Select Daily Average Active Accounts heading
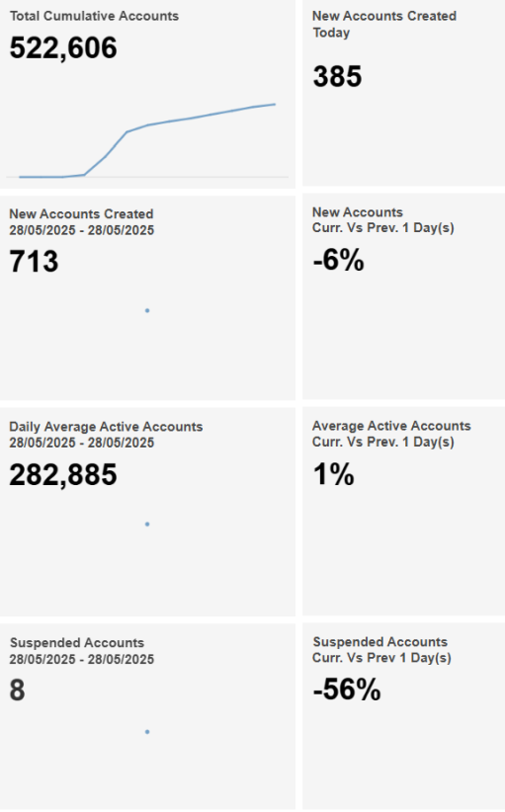The height and width of the screenshot is (812, 505). pos(106,435)
